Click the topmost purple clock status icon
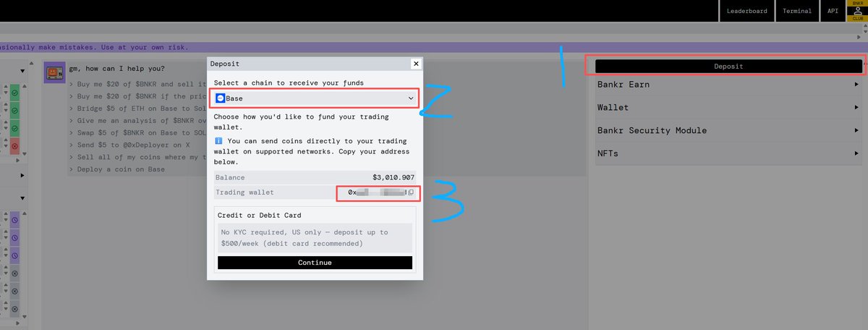Viewport: 868px width, 330px height. pyautogui.click(x=14, y=219)
